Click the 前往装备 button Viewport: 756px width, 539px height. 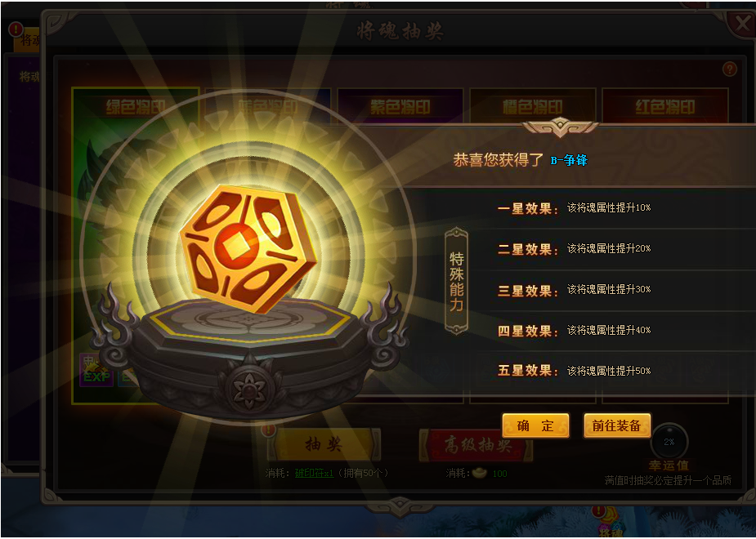coord(617,425)
